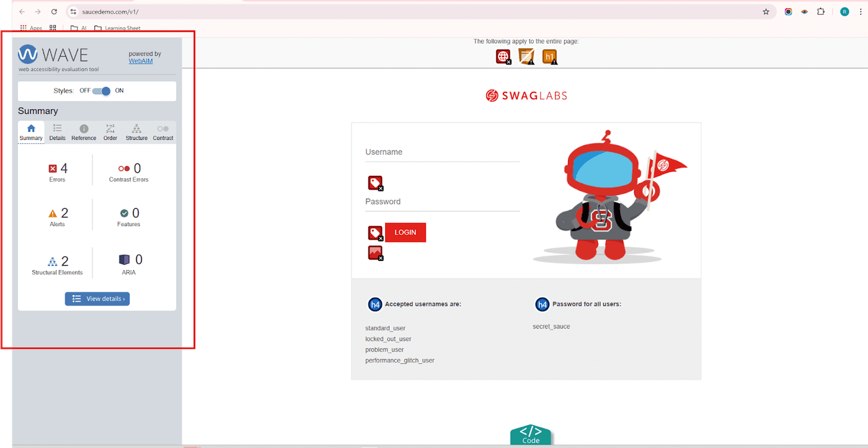Click the WAVE logo icon
Image resolution: width=868 pixels, height=448 pixels.
(28, 55)
